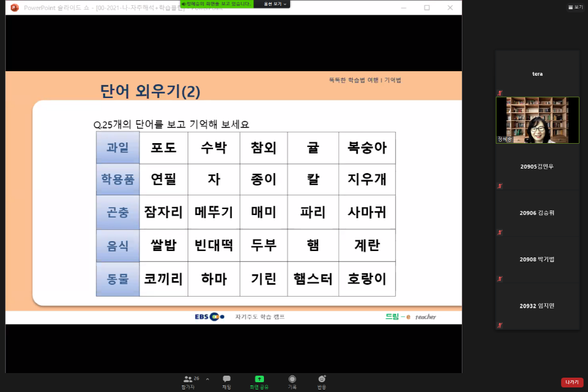This screenshot has width=588, height=392.
Task: Select the 20908 박기범 participant tile
Action: [x=538, y=259]
